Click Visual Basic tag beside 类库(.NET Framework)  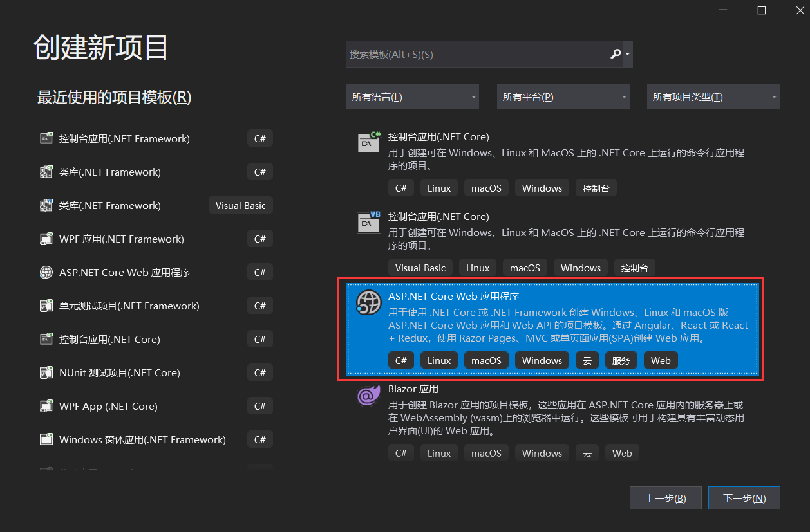[240, 205]
